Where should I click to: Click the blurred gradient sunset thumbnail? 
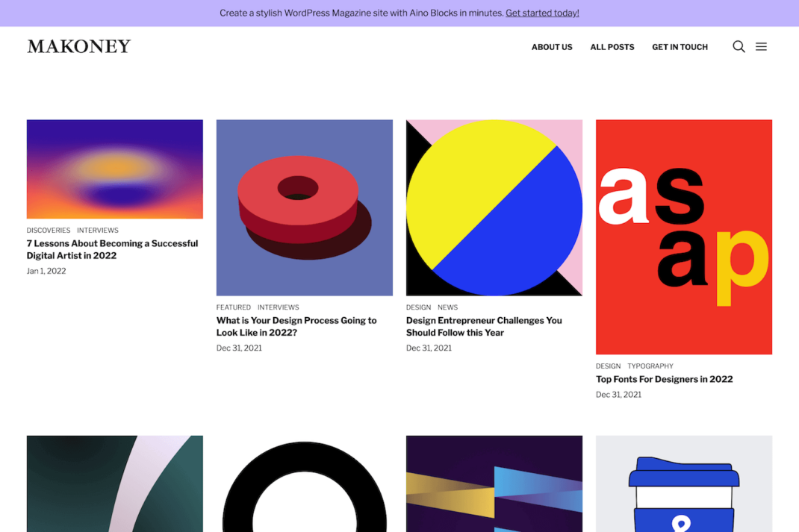point(114,169)
